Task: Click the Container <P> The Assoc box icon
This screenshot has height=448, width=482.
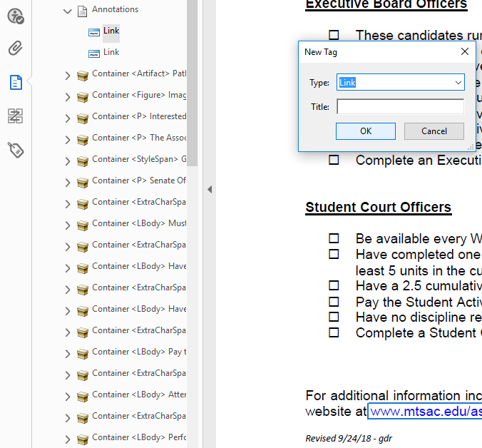Action: (x=83, y=140)
